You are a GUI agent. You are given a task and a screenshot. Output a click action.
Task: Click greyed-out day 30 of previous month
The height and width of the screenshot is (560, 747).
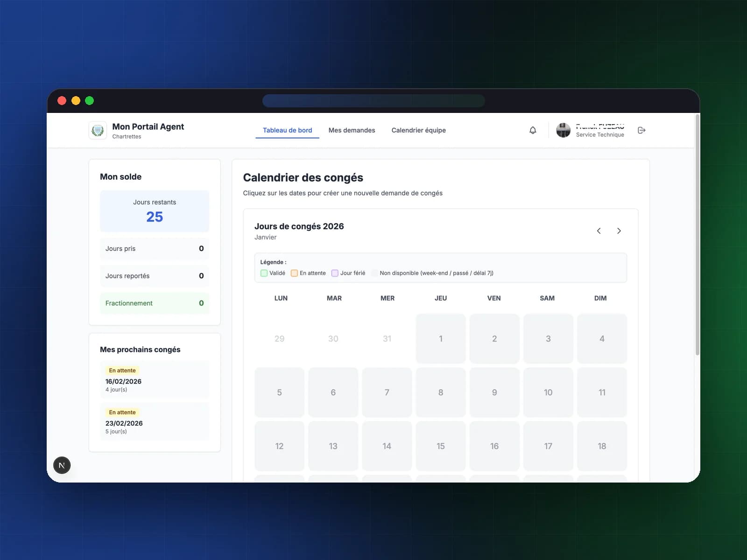tap(333, 339)
